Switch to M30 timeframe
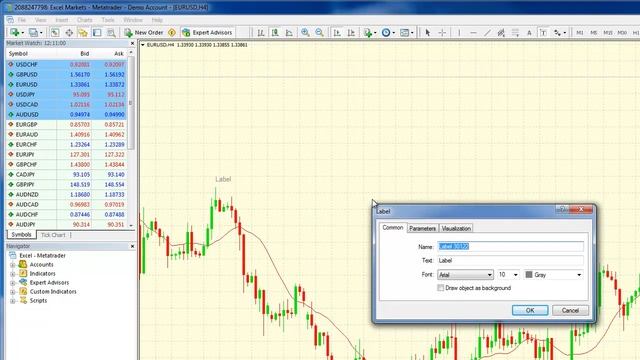Viewport: 640px width, 360px height. 622,33
